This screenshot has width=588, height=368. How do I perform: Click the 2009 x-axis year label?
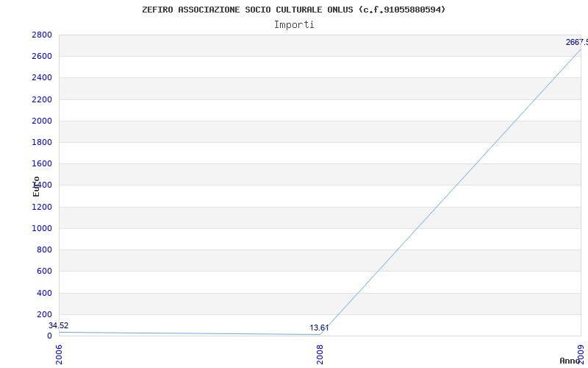(x=581, y=355)
